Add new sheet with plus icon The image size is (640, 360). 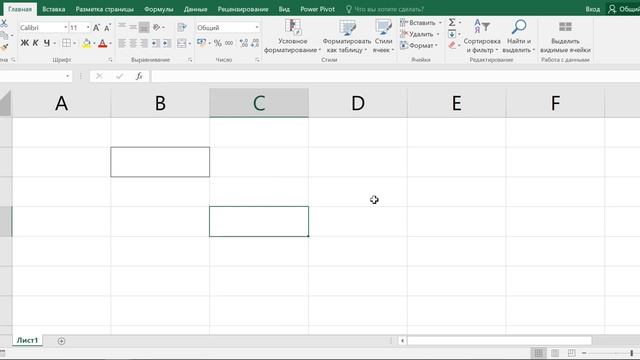[x=61, y=341]
